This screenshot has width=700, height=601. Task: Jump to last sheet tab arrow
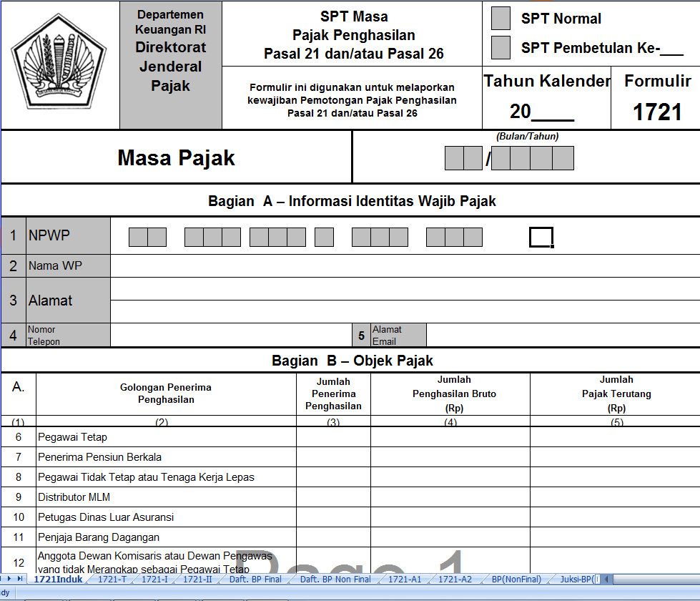[20, 579]
